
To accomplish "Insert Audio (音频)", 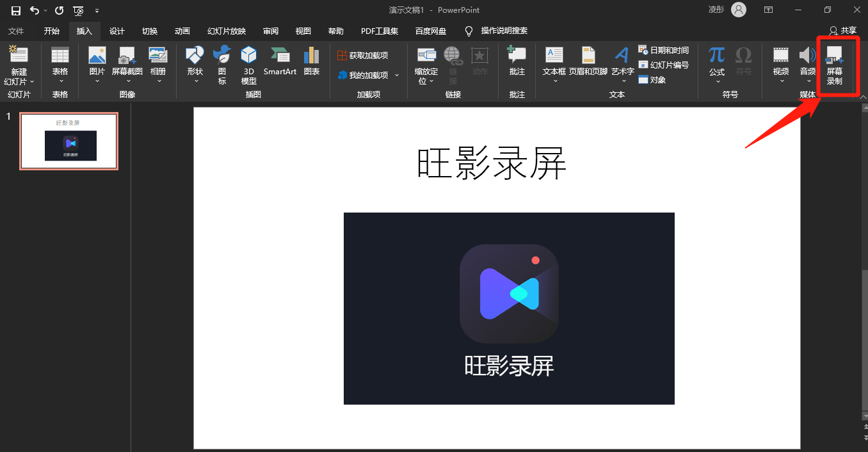I will [x=808, y=66].
